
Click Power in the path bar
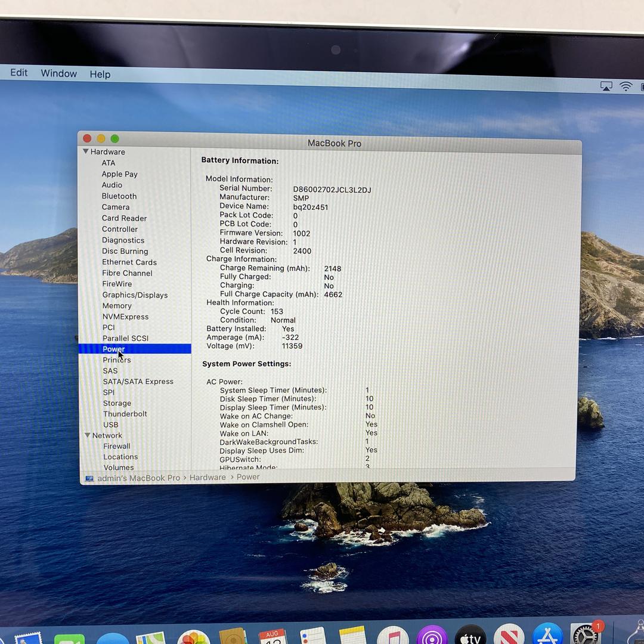[x=248, y=477]
